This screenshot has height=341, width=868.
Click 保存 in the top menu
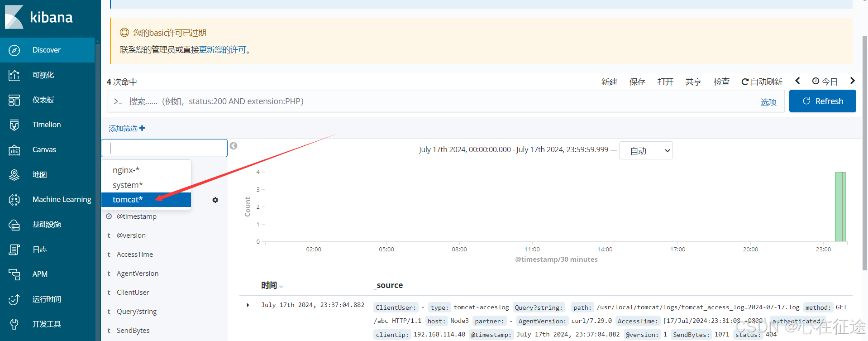[637, 82]
